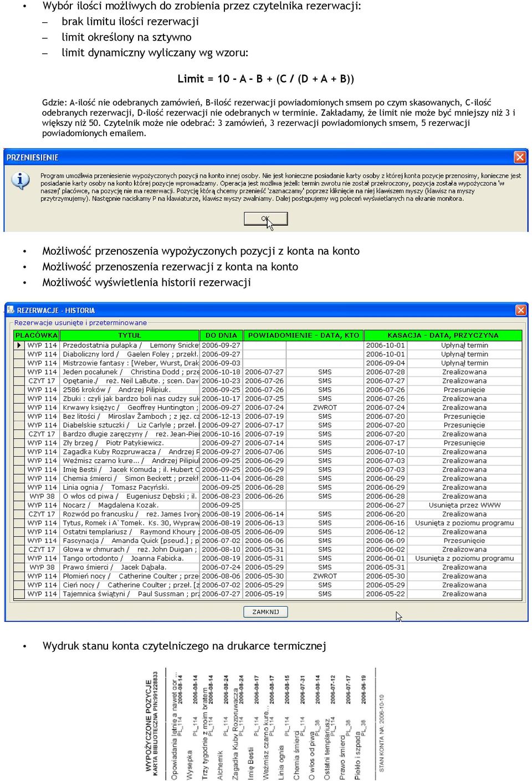Viewport: 532px width, 781px height.
Task: Click 'Rezerwacje usunięte i przeterminowane' group label
Action: tap(80, 322)
